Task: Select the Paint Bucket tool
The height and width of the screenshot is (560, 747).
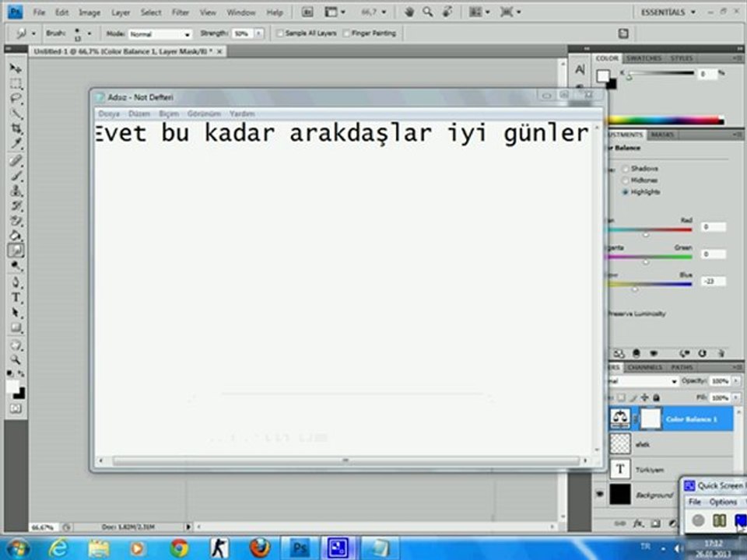Action: (x=16, y=236)
